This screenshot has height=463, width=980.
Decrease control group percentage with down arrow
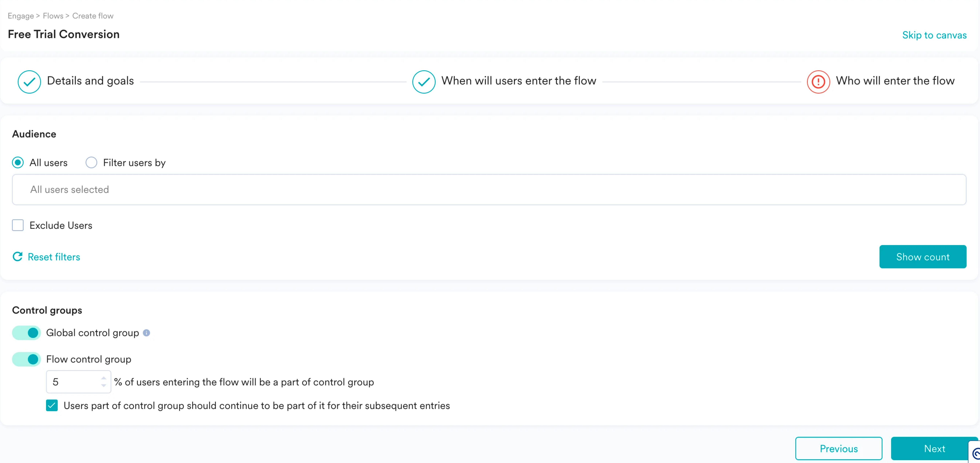tap(104, 385)
